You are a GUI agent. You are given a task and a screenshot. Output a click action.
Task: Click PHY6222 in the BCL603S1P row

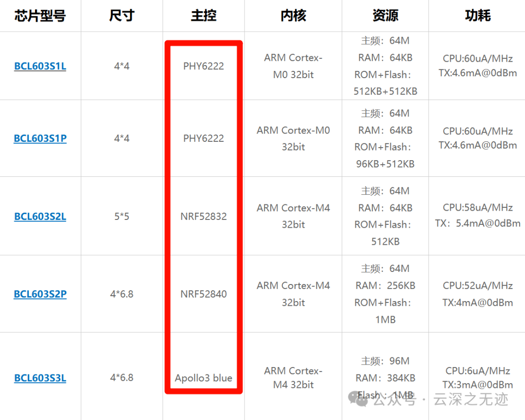coord(204,138)
